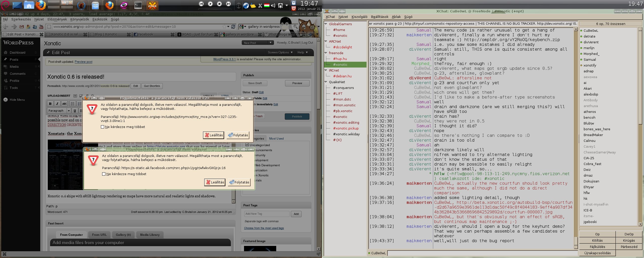Focus the XChat message input field
This screenshot has height=258, width=644.
click(482, 253)
